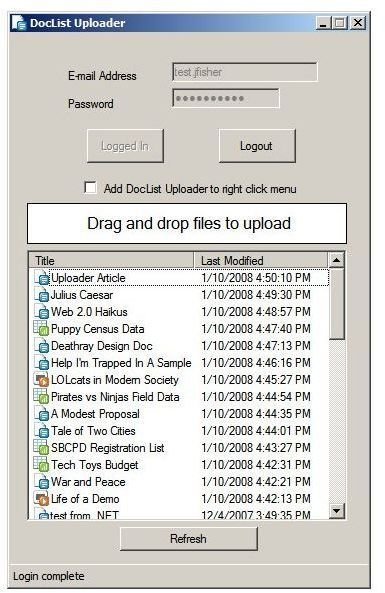Click the spreadsheet icon beside Pirates vs Ninjas Field Data
The image size is (385, 593).
41,396
